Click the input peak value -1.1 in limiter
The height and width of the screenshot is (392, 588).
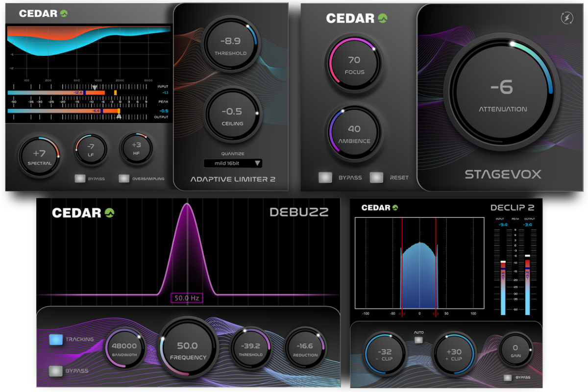point(165,93)
